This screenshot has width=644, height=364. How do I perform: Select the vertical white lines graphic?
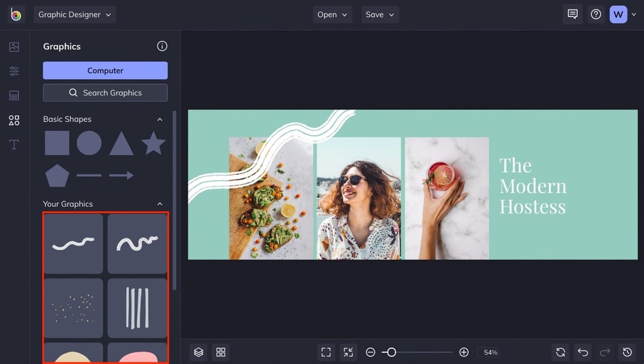pyautogui.click(x=137, y=308)
